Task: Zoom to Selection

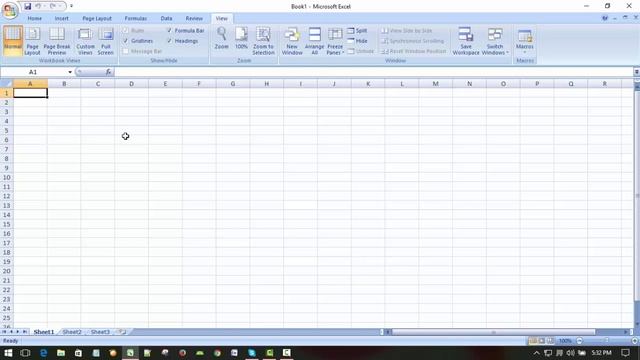Action: pyautogui.click(x=263, y=40)
